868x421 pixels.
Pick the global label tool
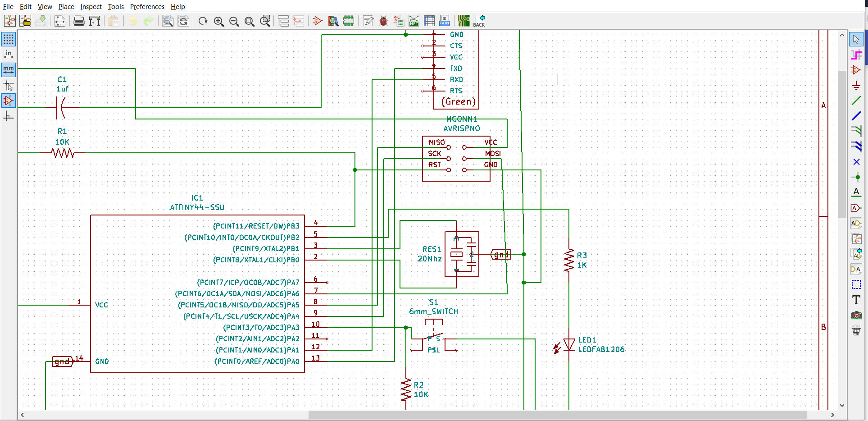tap(856, 208)
